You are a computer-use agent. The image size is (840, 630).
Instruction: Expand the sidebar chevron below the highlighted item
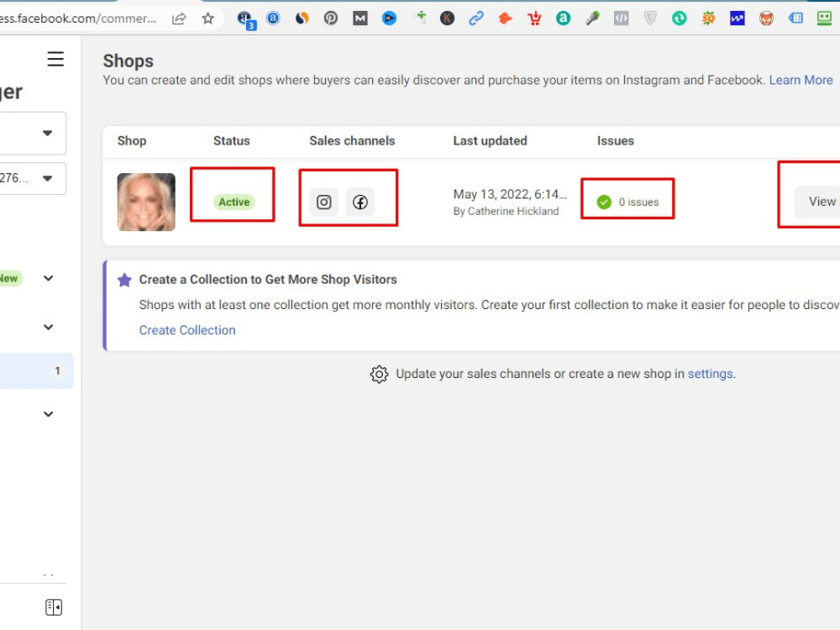(48, 414)
